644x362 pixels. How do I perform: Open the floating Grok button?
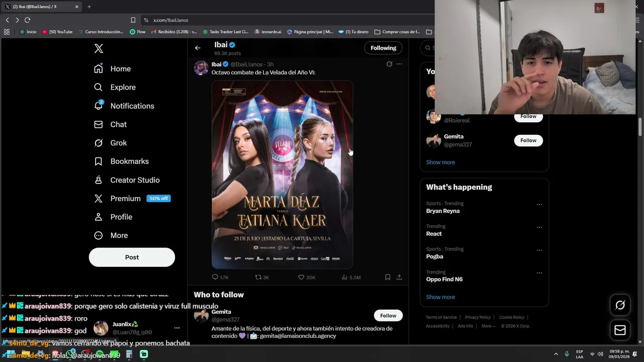tap(620, 305)
